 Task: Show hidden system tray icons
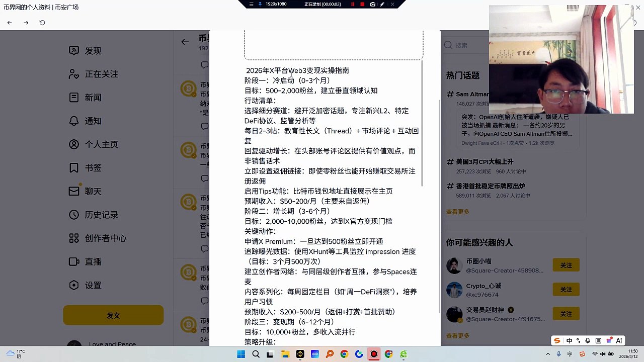pos(548,354)
